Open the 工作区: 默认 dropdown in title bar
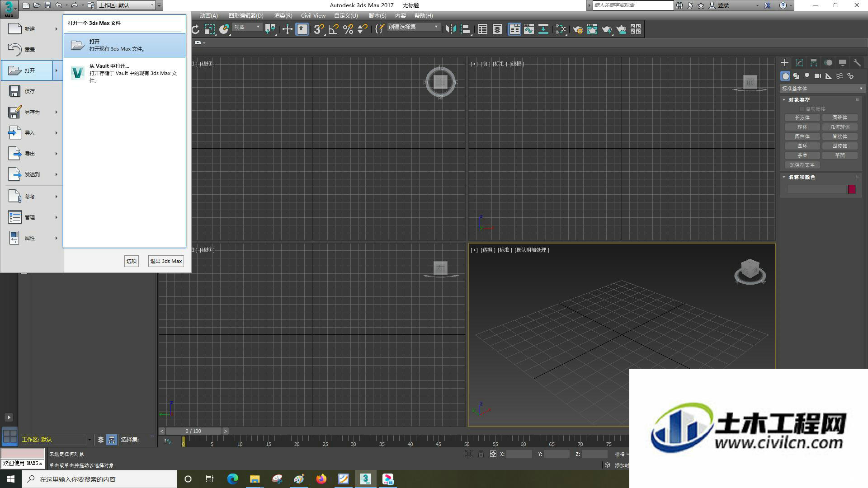The image size is (868, 488). coord(126,5)
